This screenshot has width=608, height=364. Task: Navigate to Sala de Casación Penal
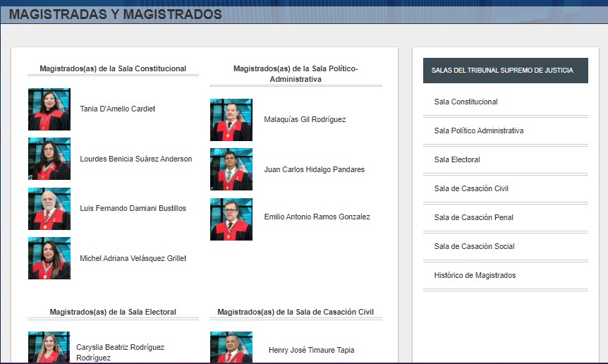click(473, 217)
